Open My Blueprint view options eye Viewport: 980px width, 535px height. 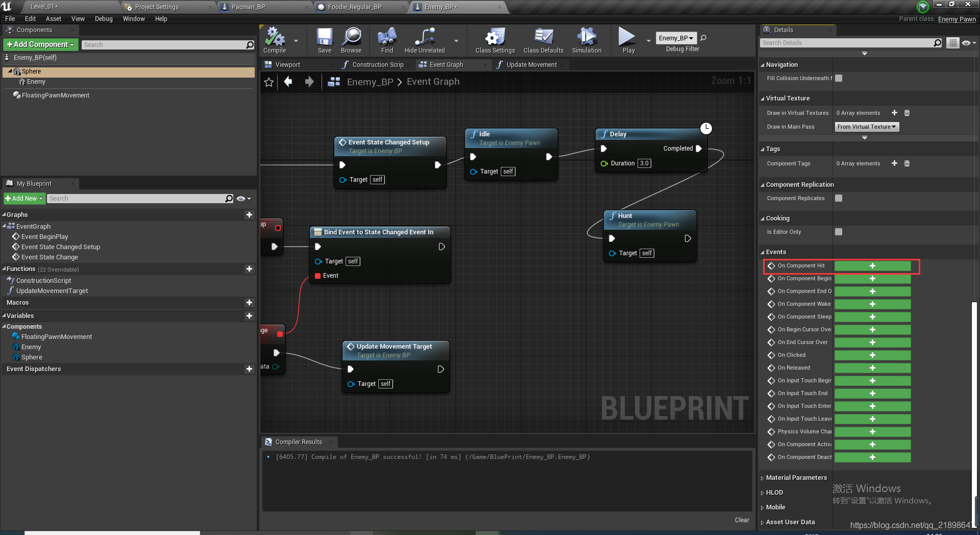point(243,199)
